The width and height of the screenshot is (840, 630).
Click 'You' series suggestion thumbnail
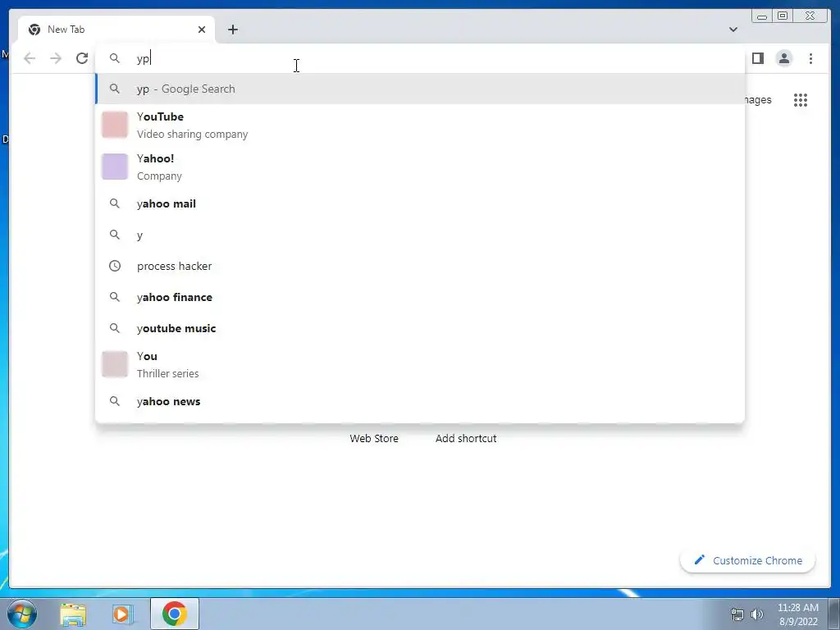pos(115,364)
